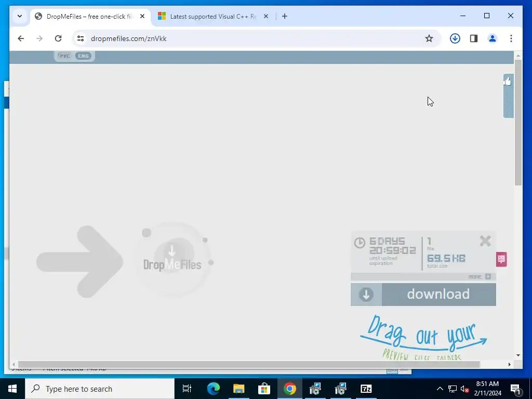Screen dimensions: 532x399
Task: Click the clock expiration icon
Action: 360,243
